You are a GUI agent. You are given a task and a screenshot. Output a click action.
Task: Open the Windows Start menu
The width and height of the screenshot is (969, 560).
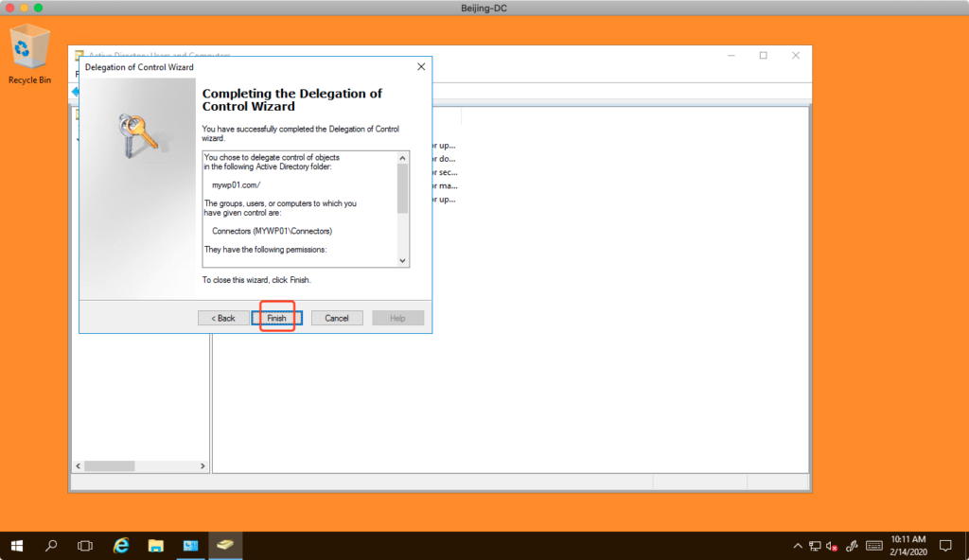pyautogui.click(x=17, y=546)
